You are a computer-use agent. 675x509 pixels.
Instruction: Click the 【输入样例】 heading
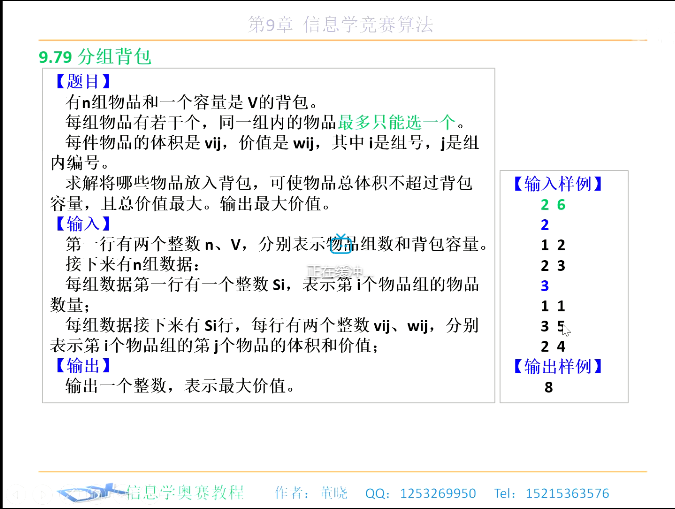coord(557,184)
